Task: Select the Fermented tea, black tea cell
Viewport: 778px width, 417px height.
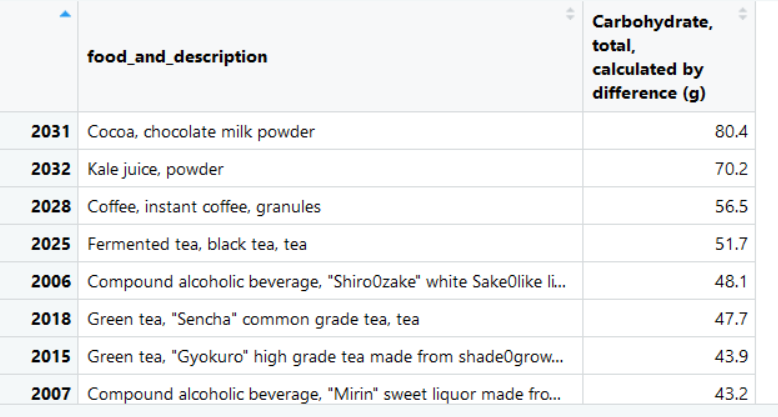Action: 330,244
